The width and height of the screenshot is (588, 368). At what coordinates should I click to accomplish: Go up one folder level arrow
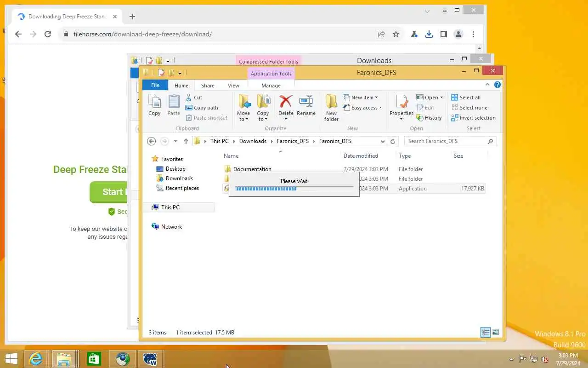pyautogui.click(x=186, y=141)
